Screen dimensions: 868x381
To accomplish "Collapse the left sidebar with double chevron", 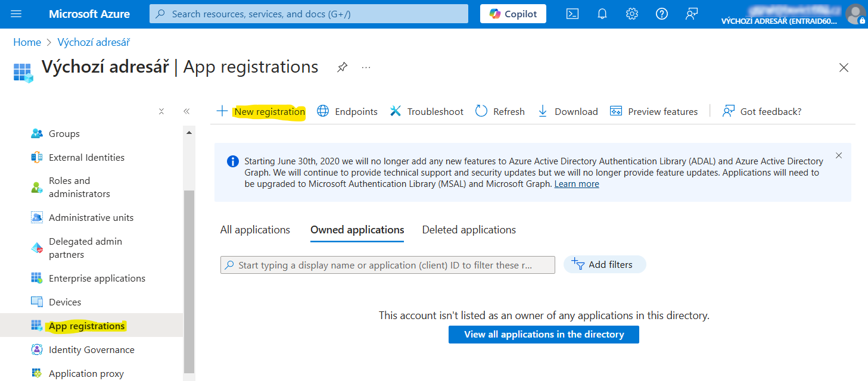I will tap(186, 111).
